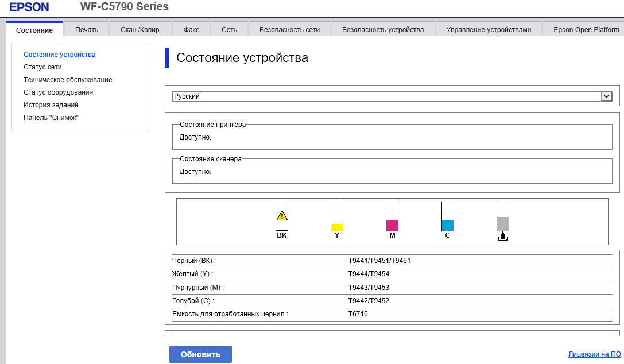Open the Скан./Копир. tab
The image size is (624, 364).
tap(141, 30)
